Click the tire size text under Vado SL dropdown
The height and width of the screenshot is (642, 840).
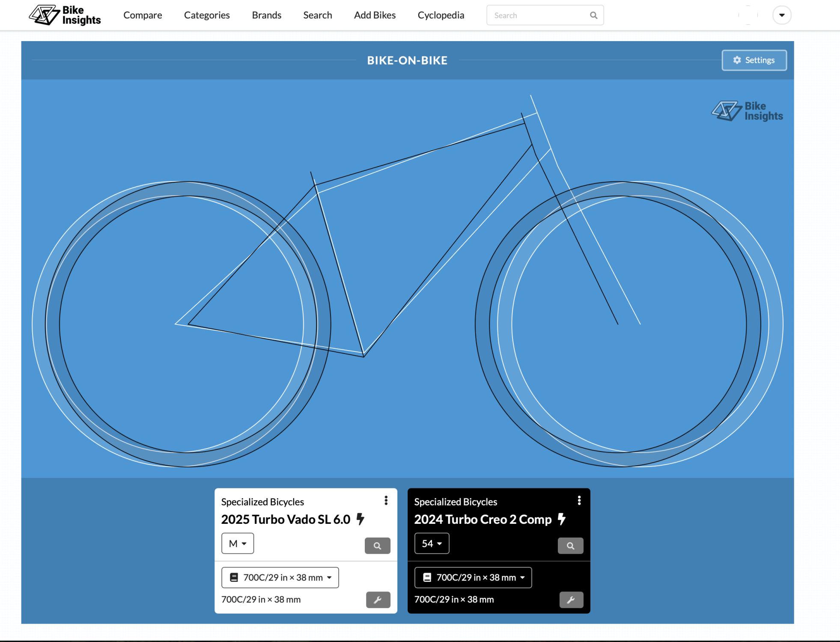261,599
